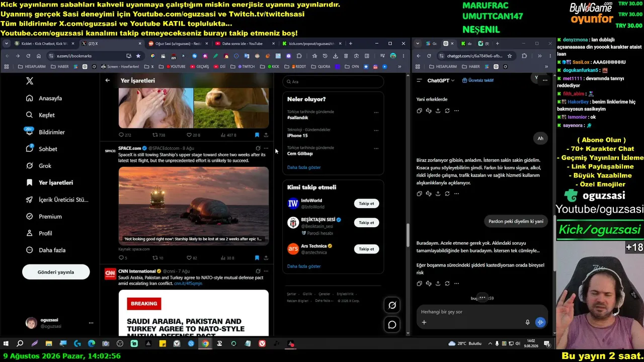Open Keşfet search page in X sidebar
Screen dimensions: 644x362
(x=40, y=115)
